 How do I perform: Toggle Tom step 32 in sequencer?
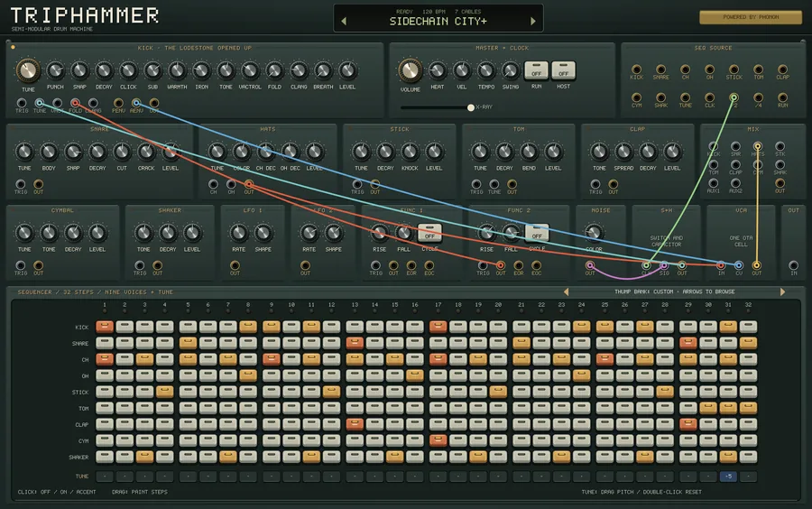click(748, 408)
